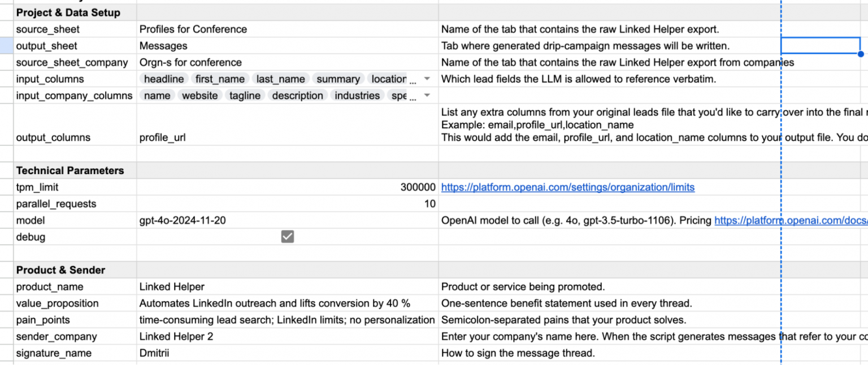Toggle the debug checkbox
Image resolution: width=868 pixels, height=365 pixels.
[287, 236]
